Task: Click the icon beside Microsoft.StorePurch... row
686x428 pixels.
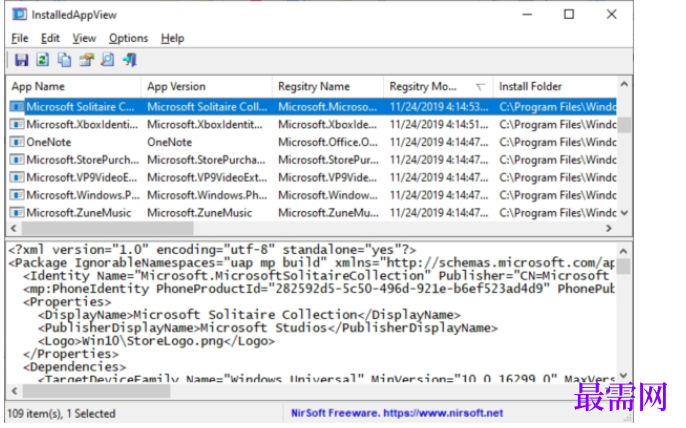Action: [17, 160]
